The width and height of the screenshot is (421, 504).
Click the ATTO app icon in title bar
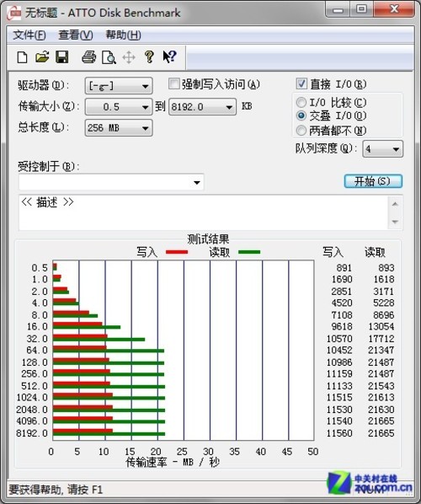(14, 13)
